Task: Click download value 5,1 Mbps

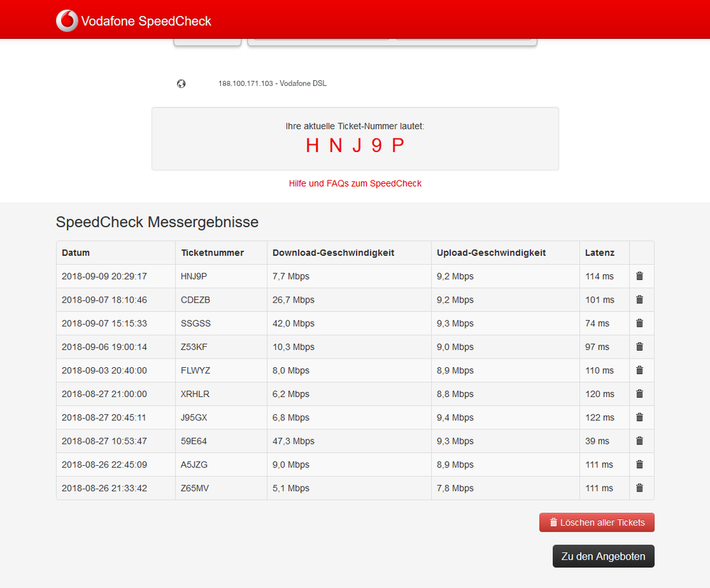Action: pos(291,488)
